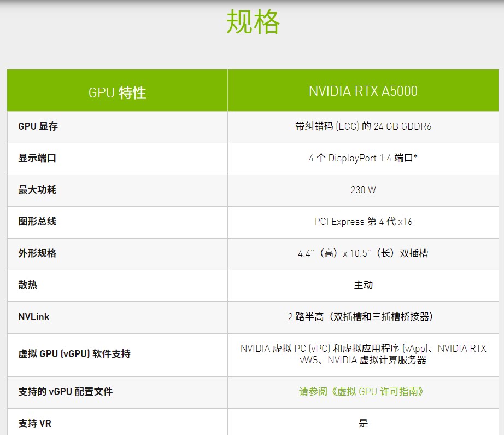Click the 支持的 vGPU 配置文件 label
Screen dimensions: 504x435
click(66, 392)
